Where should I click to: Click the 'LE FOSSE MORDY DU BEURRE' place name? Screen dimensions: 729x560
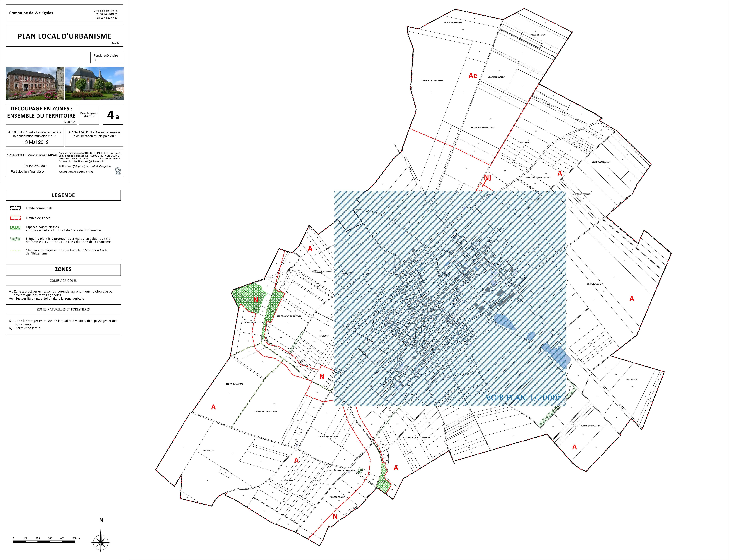coord(537,177)
